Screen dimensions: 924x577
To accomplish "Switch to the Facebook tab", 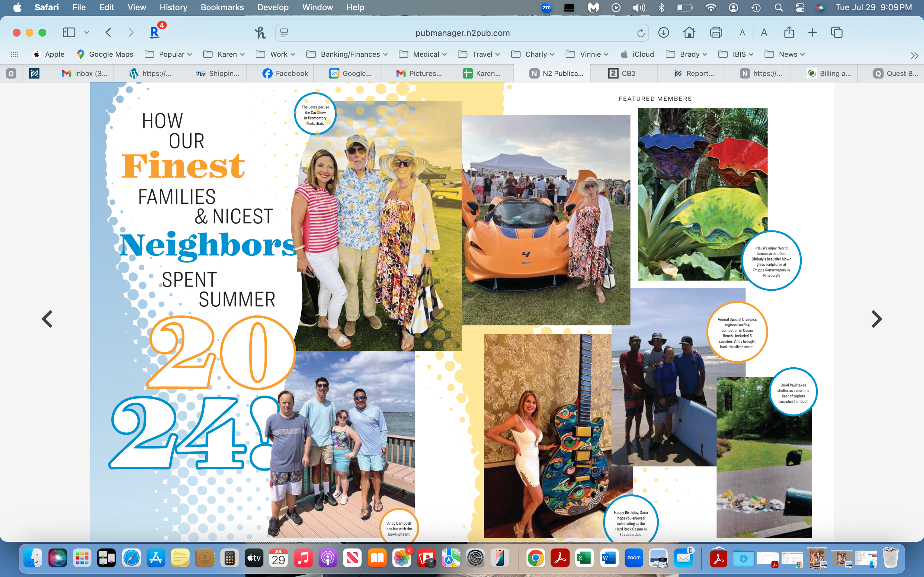I will click(285, 73).
